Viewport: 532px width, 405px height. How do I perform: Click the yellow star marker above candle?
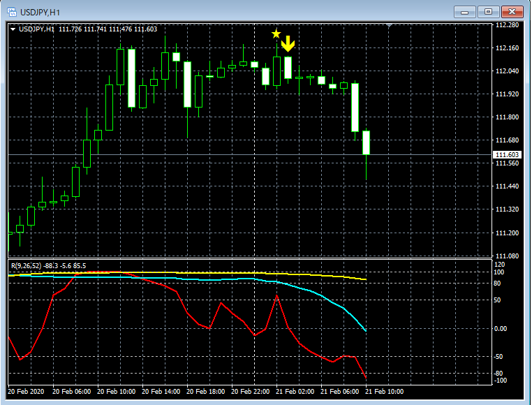pos(276,34)
